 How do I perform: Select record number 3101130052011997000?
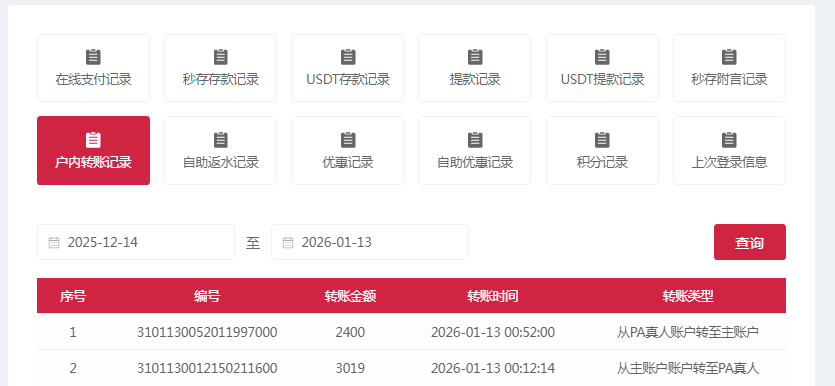[207, 332]
